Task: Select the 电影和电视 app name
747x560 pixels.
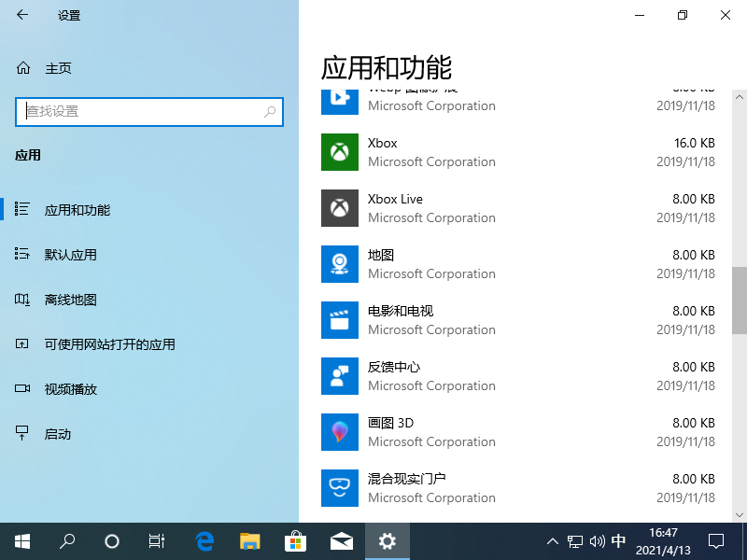Action: [401, 311]
